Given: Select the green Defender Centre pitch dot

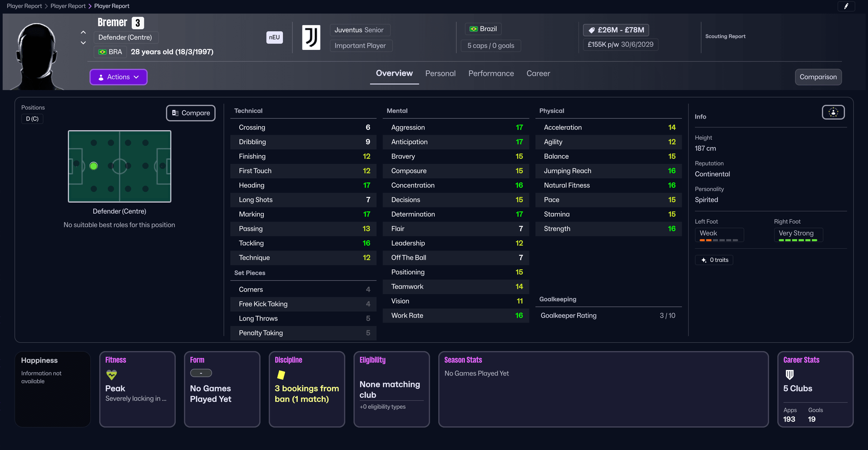Looking at the screenshot, I should pyautogui.click(x=94, y=166).
